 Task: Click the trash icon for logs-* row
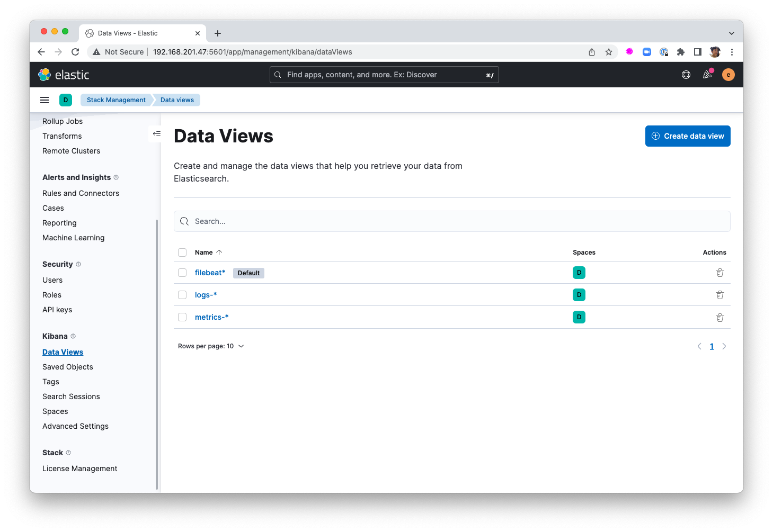click(719, 295)
